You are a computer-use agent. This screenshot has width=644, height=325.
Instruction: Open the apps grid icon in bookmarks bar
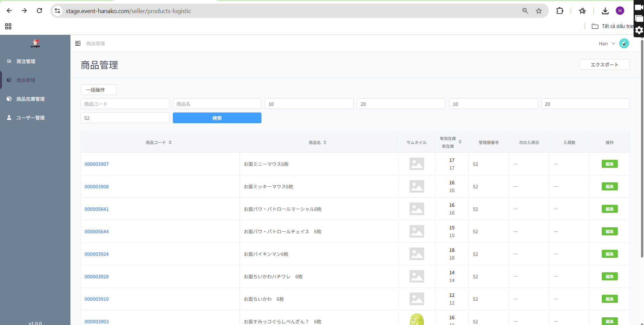point(8,26)
